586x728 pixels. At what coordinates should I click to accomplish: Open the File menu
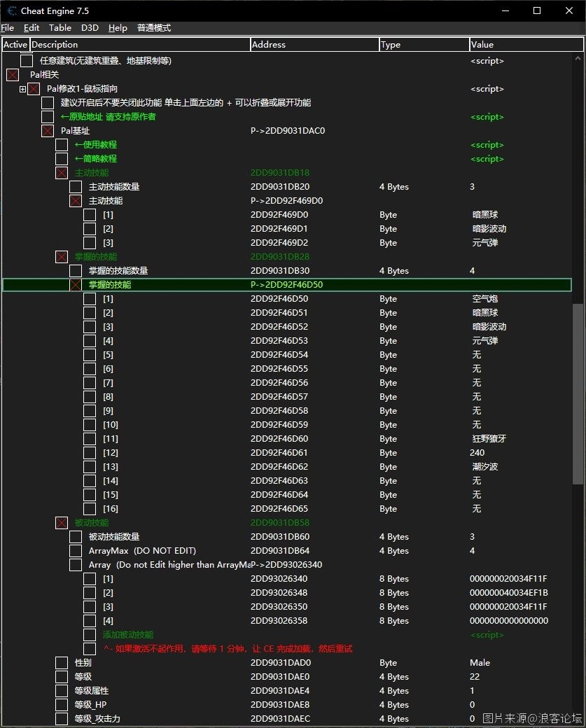(8, 28)
